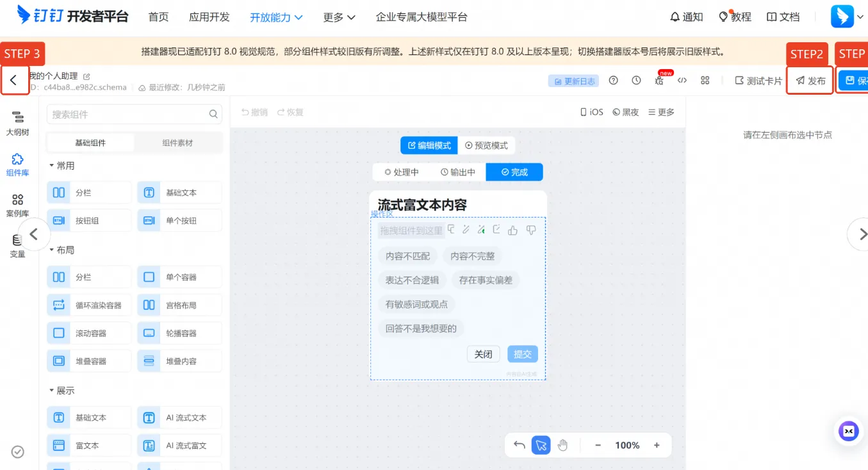Click the 提交 submit button on the card
The width and height of the screenshot is (868, 470).
(523, 354)
